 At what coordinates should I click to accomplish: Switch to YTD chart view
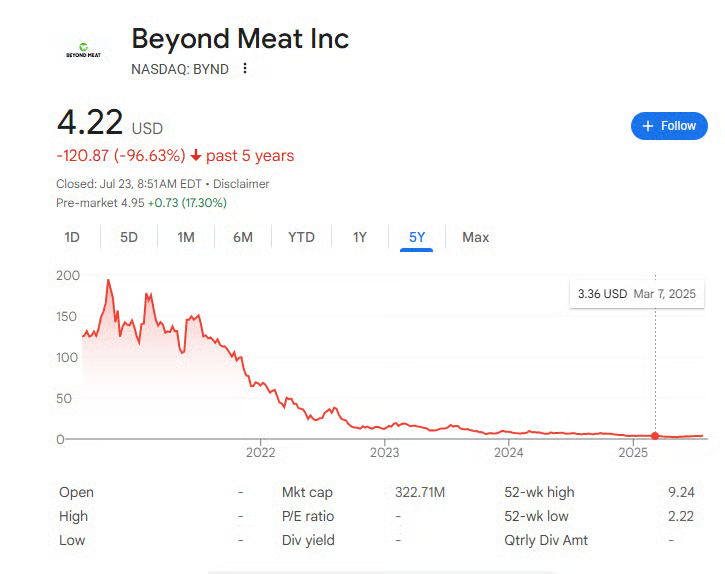pyautogui.click(x=301, y=237)
